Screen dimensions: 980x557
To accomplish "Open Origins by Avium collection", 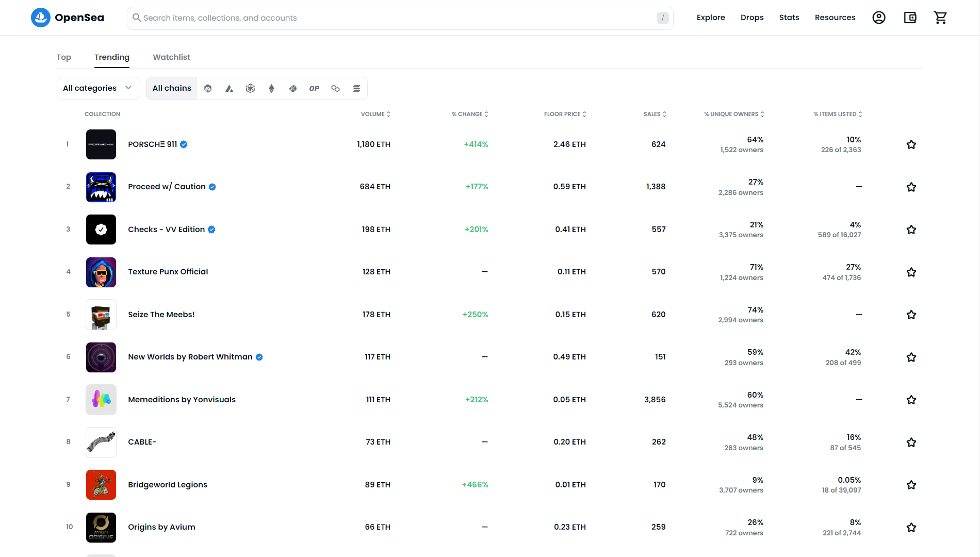I will (161, 527).
